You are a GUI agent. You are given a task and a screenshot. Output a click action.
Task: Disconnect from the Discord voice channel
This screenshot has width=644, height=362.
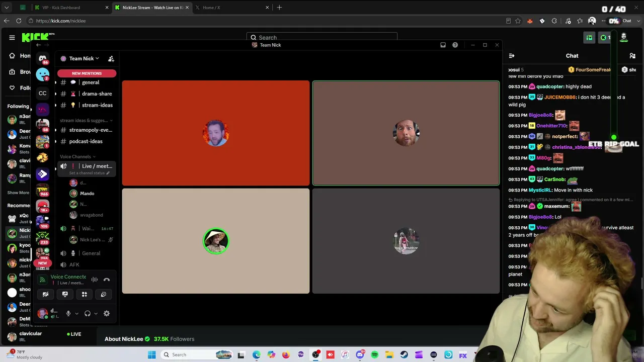(x=107, y=280)
